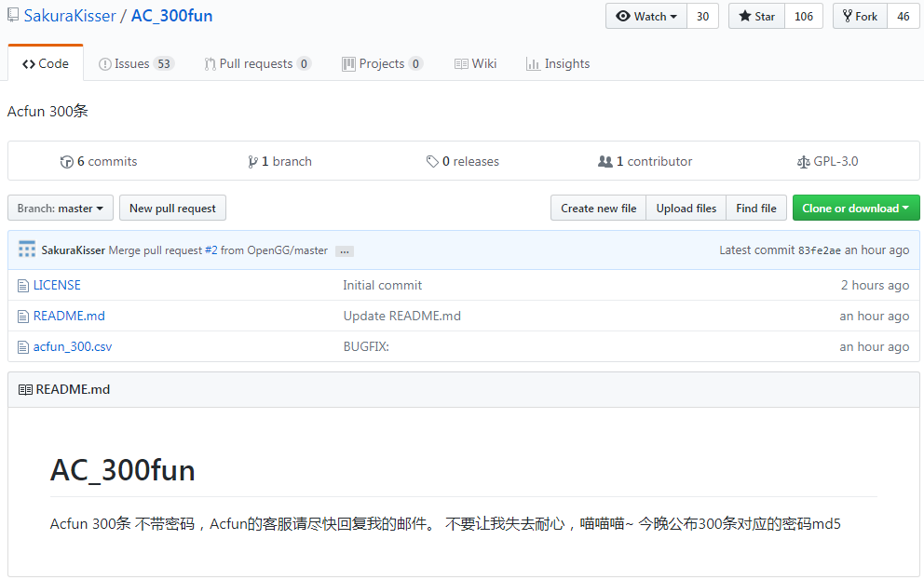Image resolution: width=924 pixels, height=580 pixels.
Task: Click Upload files button
Action: click(686, 208)
